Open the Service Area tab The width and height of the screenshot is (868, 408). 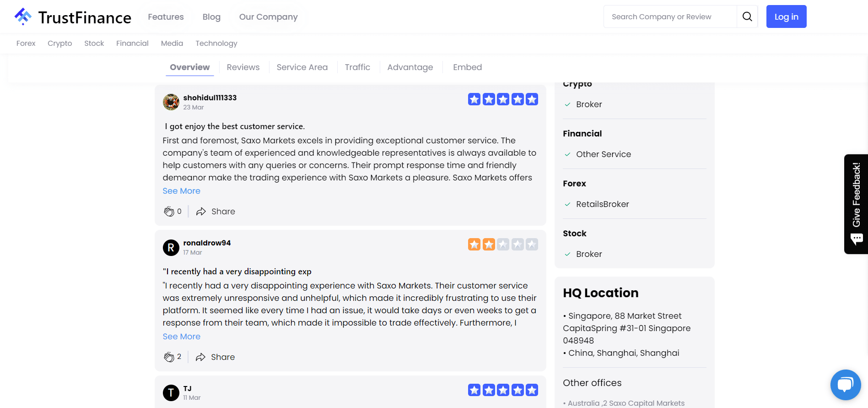click(x=302, y=67)
